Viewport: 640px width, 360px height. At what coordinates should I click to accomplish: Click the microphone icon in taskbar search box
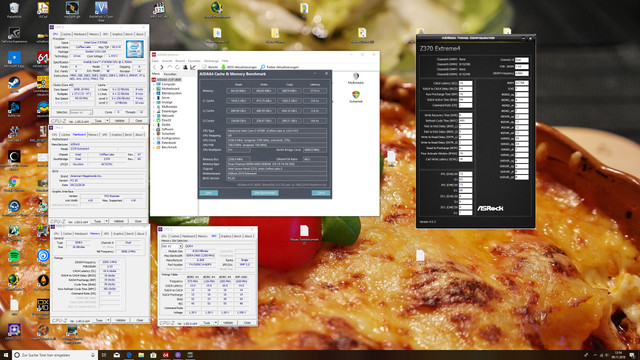coord(93,355)
